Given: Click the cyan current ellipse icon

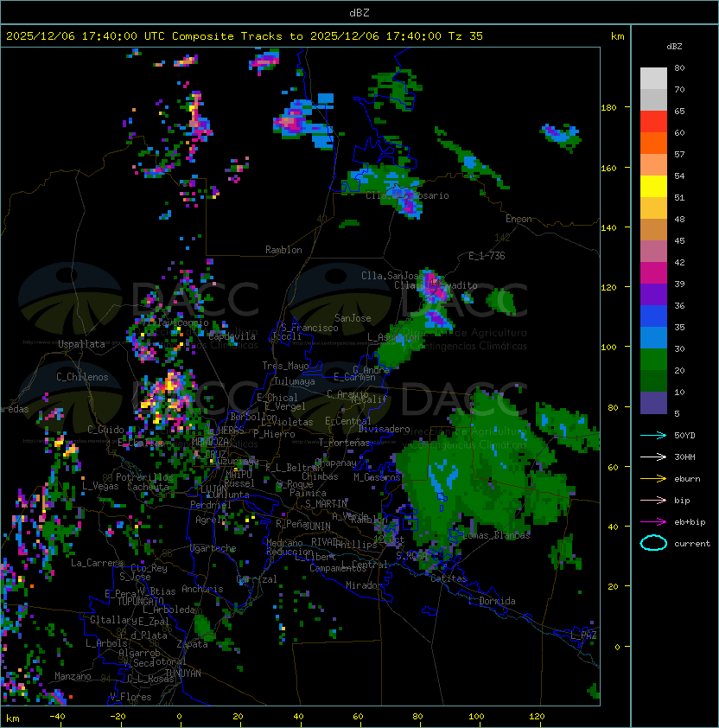Looking at the screenshot, I should pos(653,543).
